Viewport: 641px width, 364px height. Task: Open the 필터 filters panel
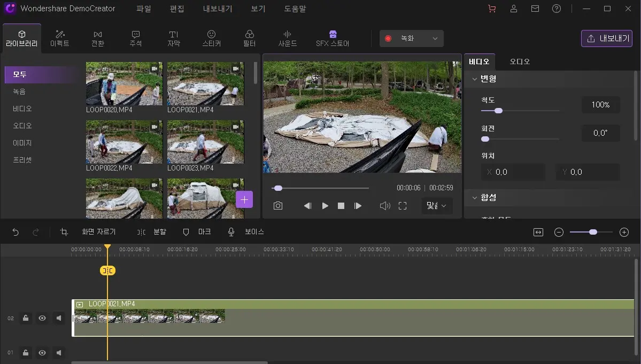tap(249, 38)
